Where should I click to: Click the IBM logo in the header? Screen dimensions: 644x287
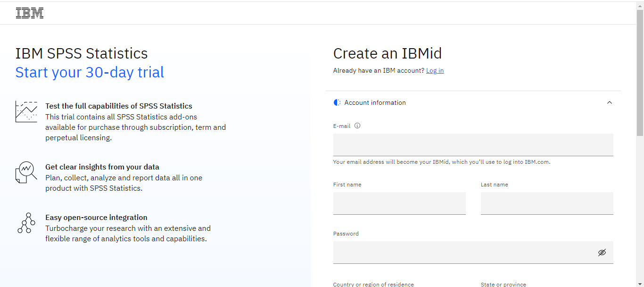(30, 13)
